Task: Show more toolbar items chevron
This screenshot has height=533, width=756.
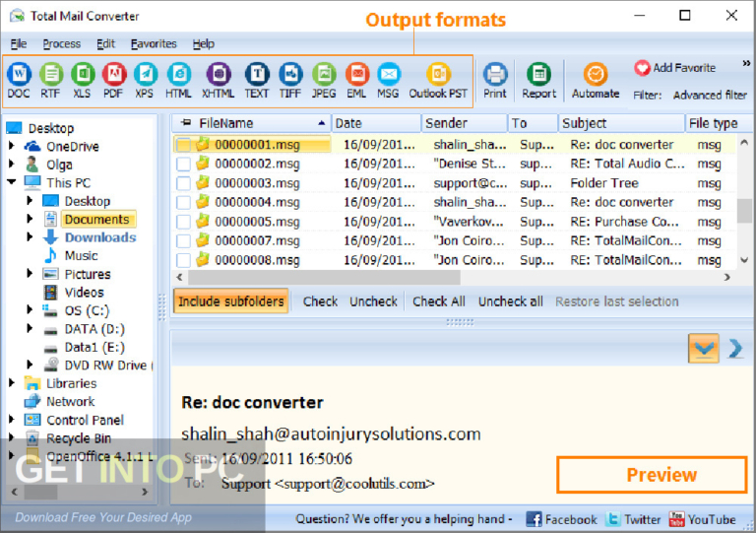Action: (746, 63)
